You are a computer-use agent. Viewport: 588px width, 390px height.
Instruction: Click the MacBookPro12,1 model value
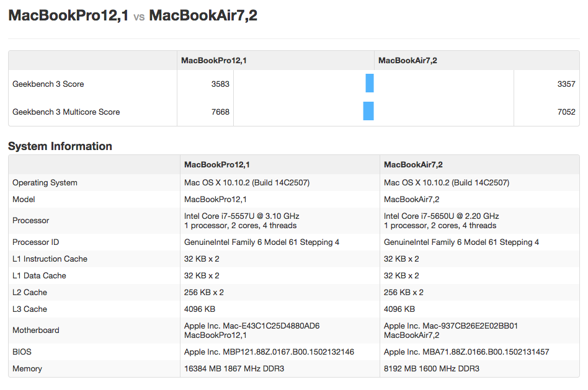pos(215,200)
